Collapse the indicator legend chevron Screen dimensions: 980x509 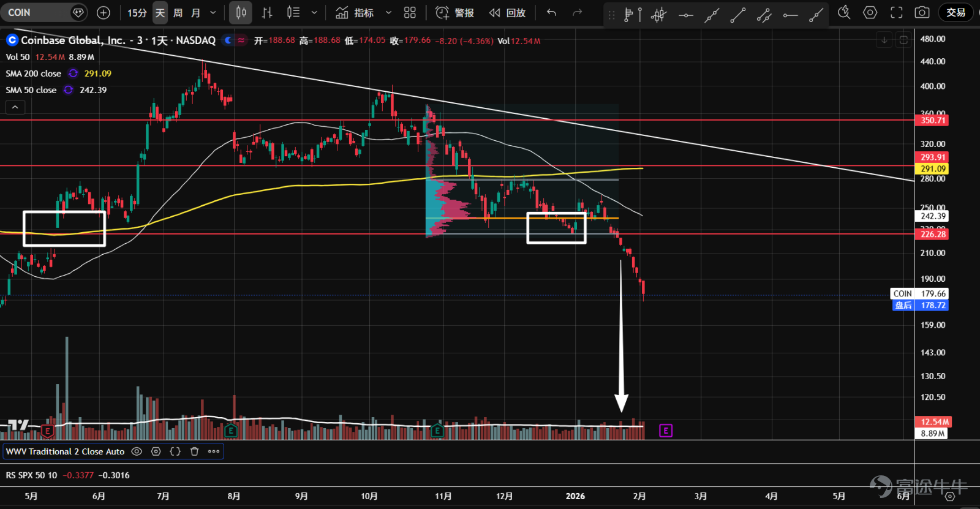(x=15, y=107)
